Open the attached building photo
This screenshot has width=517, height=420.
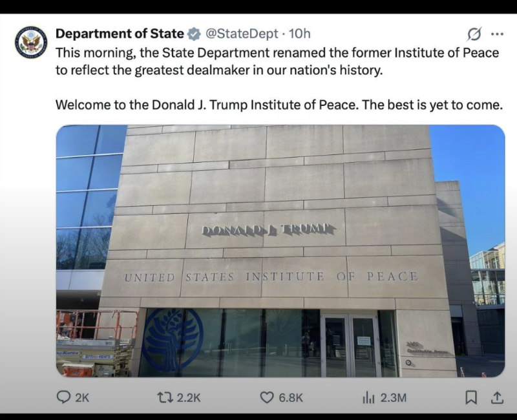point(280,251)
